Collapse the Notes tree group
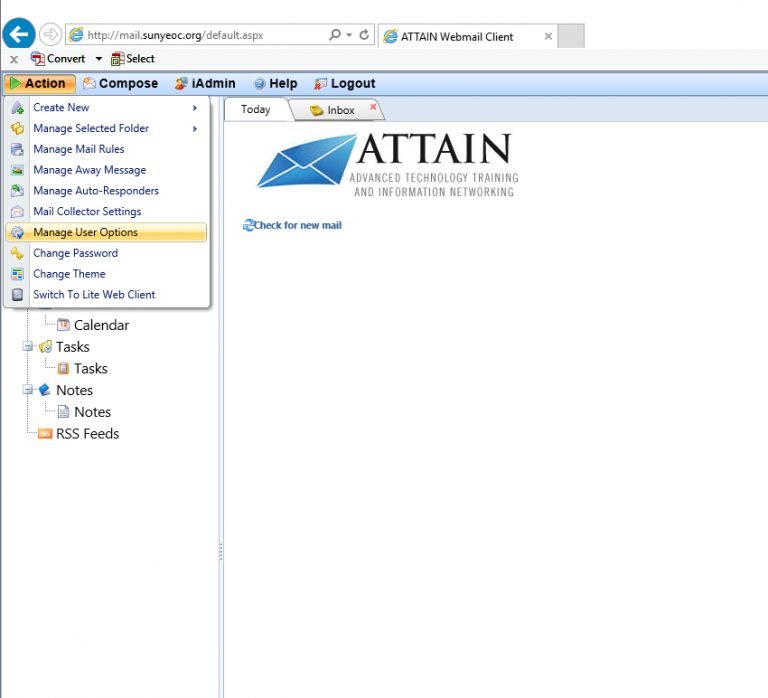 27,390
